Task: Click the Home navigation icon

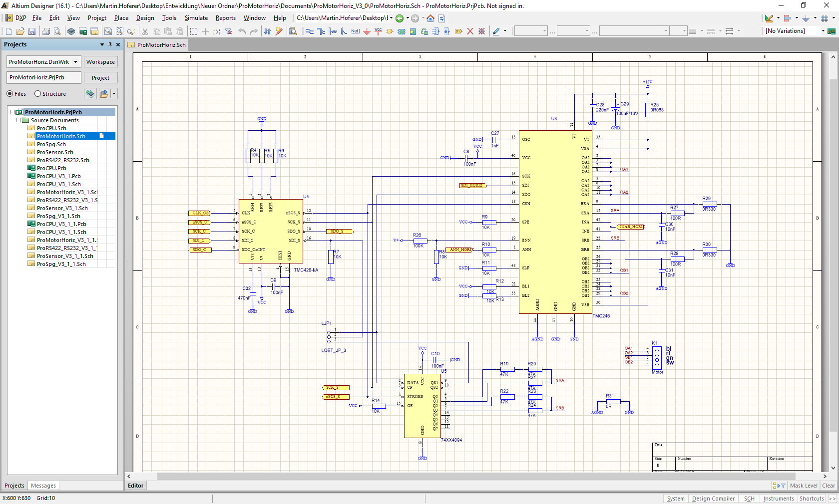Action: tap(430, 18)
